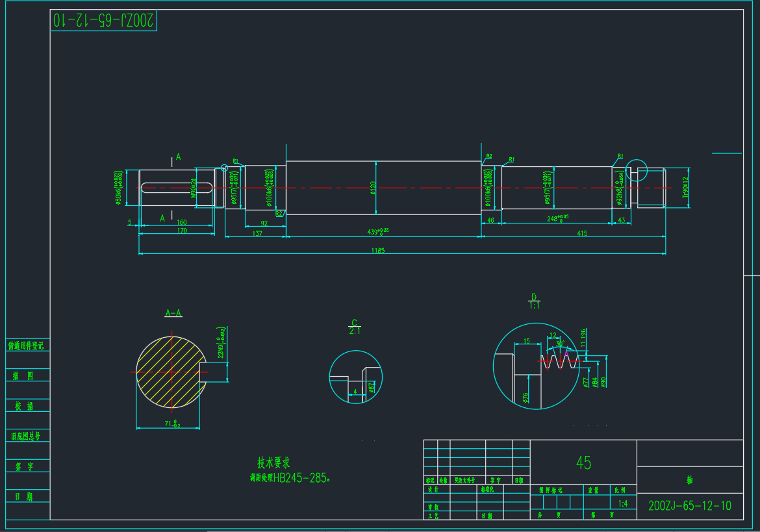
Task: Select the material value 45 in title block
Action: coord(583,462)
